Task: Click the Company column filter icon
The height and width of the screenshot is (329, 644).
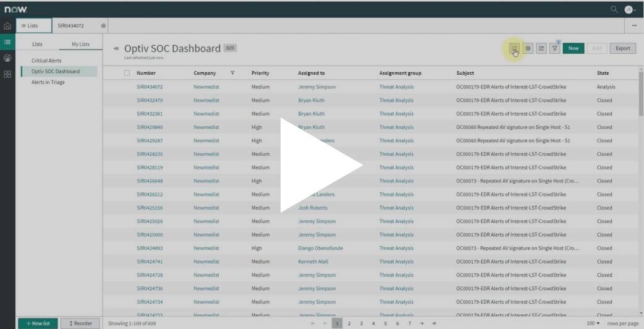Action: [x=232, y=73]
